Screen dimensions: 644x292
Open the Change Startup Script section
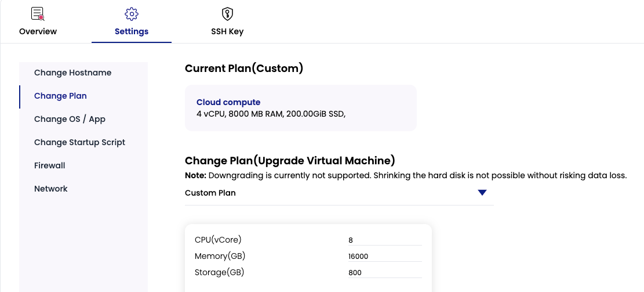point(79,142)
